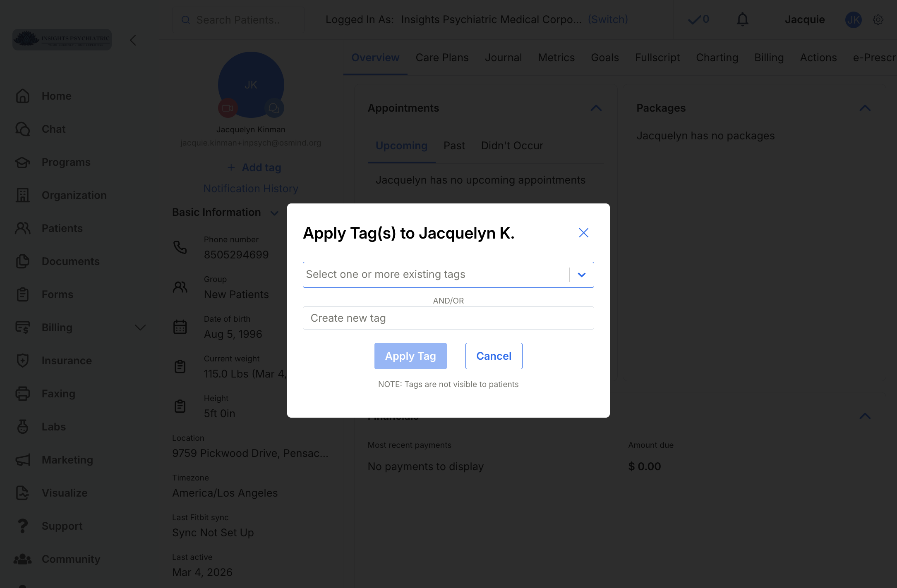The height and width of the screenshot is (588, 897).
Task: Expand the Billing sidebar submenu chevron
Action: 140,327
